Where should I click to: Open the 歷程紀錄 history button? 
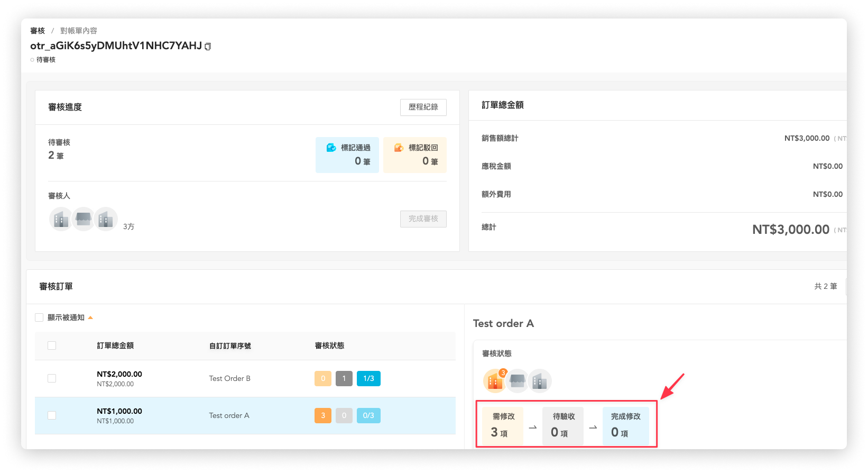[x=423, y=107]
